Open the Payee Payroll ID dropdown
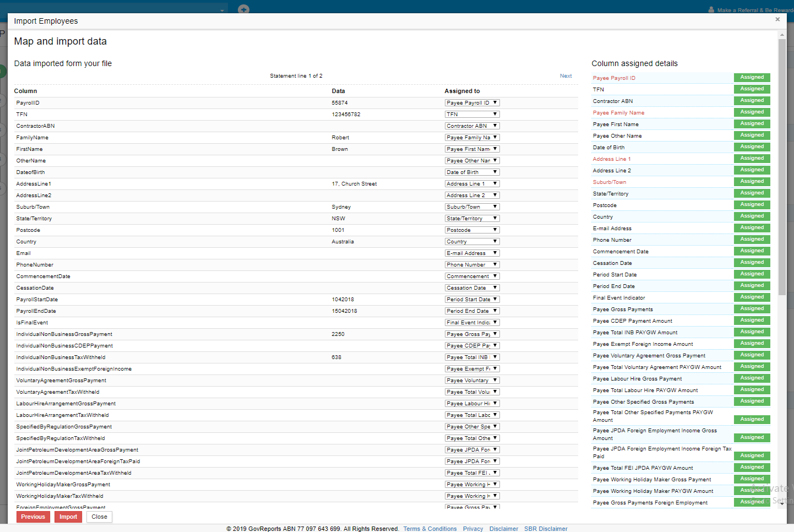Screen dimensions: 794x532 [x=472, y=103]
